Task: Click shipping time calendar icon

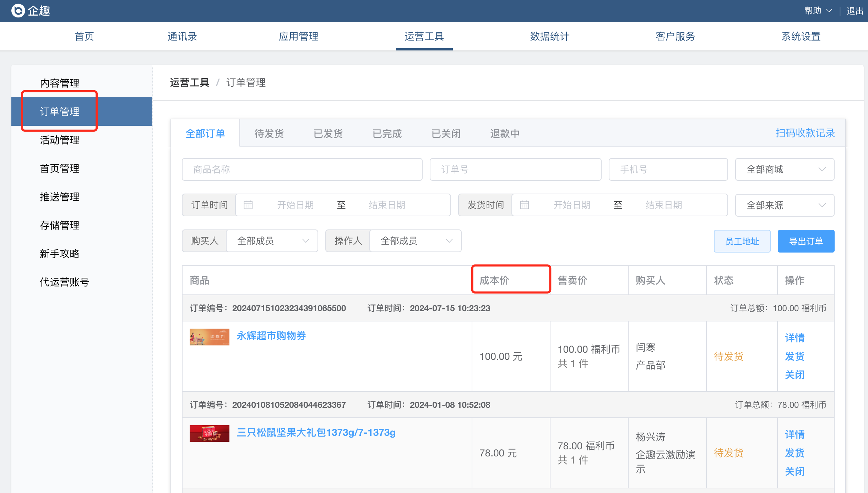Action: click(525, 205)
